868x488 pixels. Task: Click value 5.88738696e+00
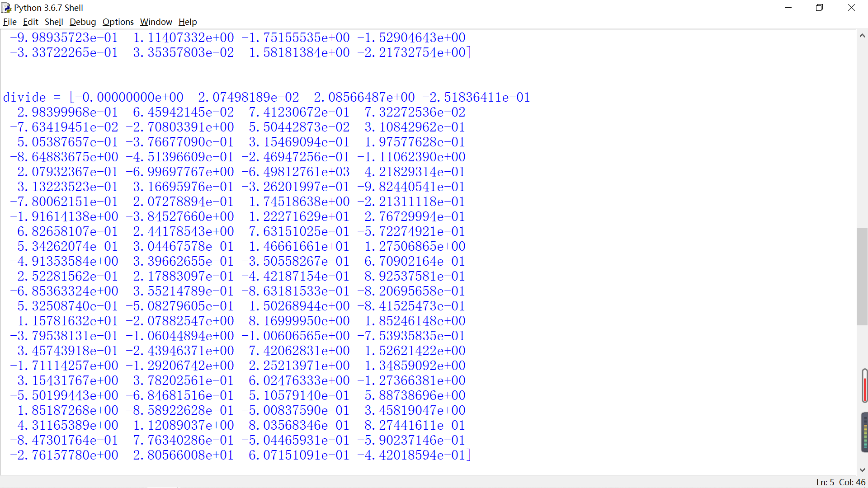coord(415,395)
